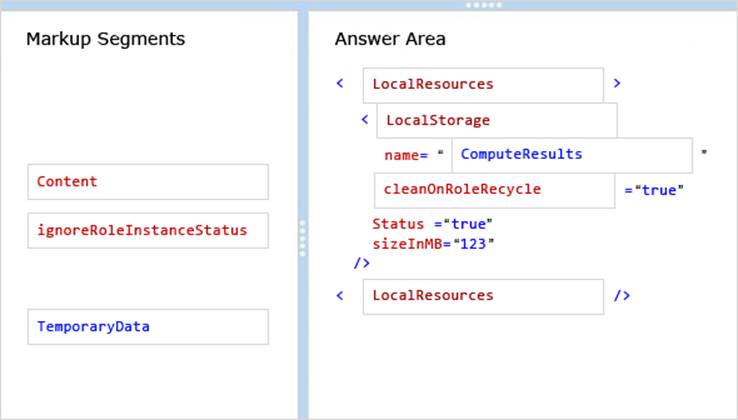738x420 pixels.
Task: Select the Content markup segment
Action: [147, 182]
